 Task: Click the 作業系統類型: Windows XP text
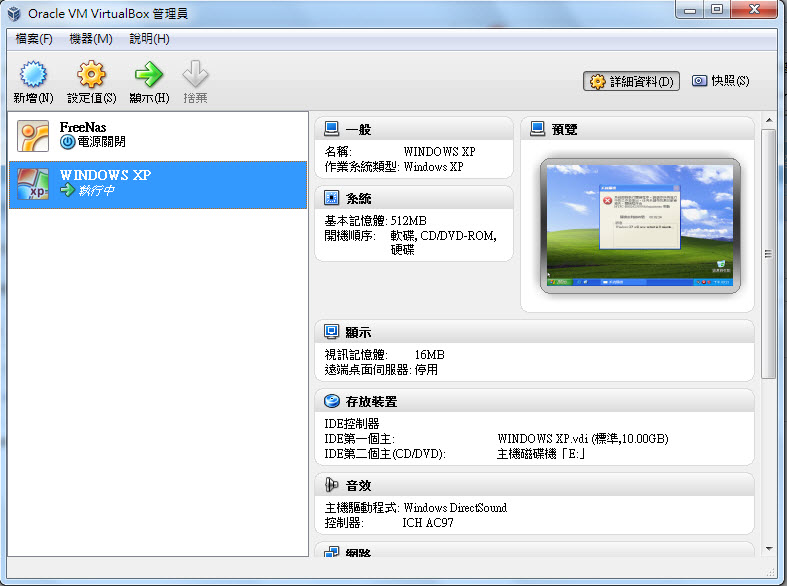[x=394, y=167]
